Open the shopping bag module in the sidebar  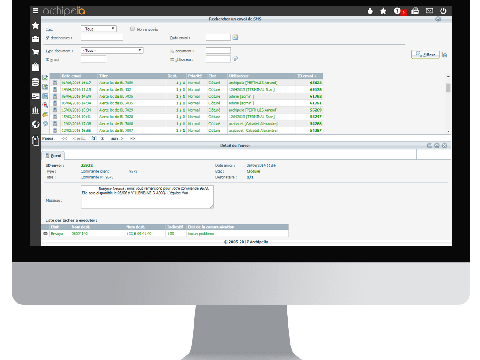click(35, 67)
